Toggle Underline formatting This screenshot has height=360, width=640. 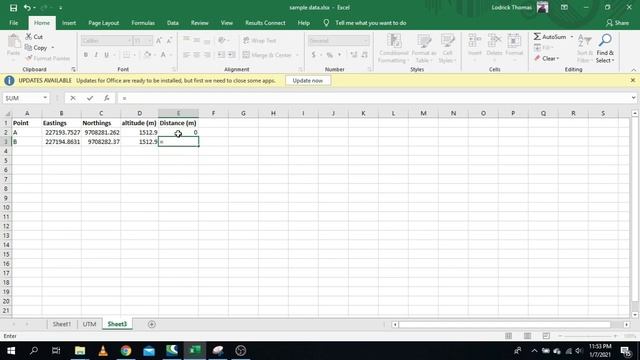point(107,55)
